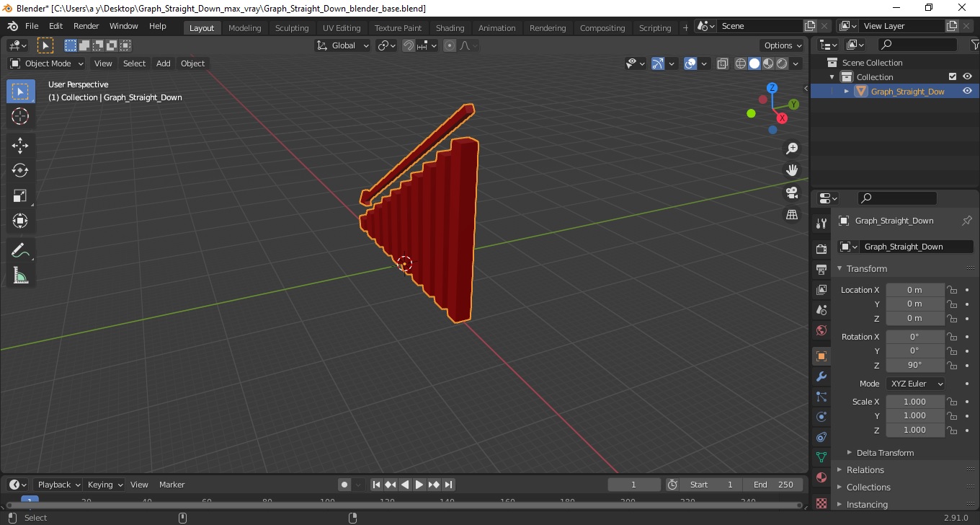980x525 pixels.
Task: Open the World properties tab
Action: pos(821,330)
